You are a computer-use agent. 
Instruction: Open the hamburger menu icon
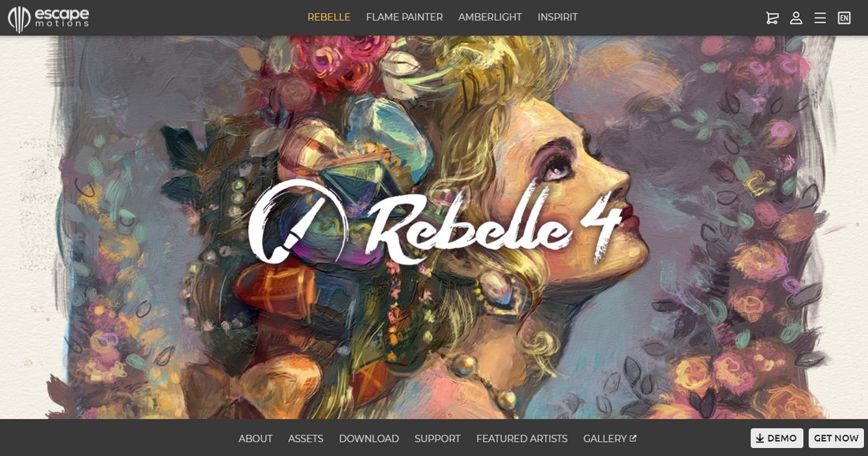point(820,17)
